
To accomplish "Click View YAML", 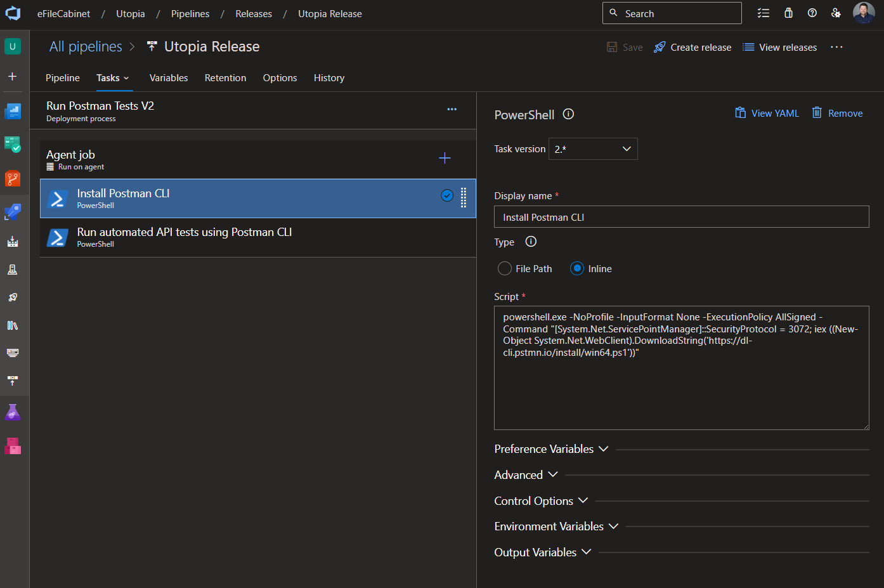I will (767, 114).
